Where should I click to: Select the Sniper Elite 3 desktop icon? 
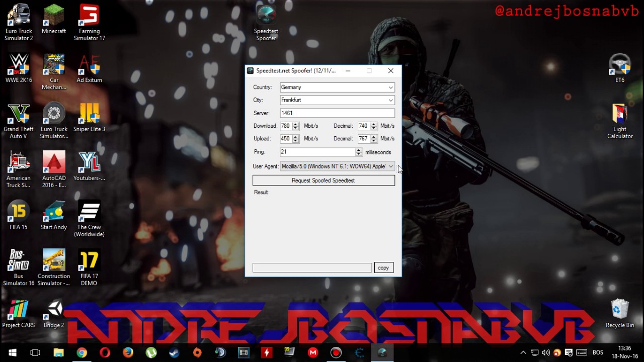[x=89, y=118]
